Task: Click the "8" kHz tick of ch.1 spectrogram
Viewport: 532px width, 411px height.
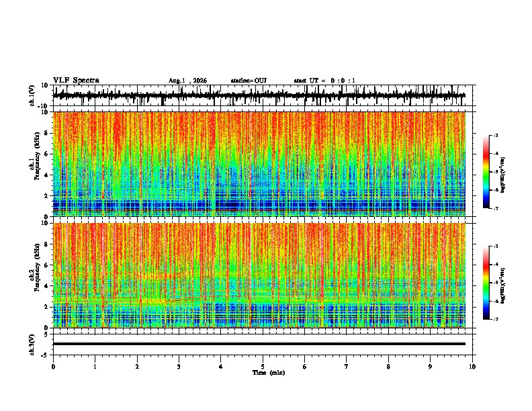Action: pyautogui.click(x=46, y=133)
